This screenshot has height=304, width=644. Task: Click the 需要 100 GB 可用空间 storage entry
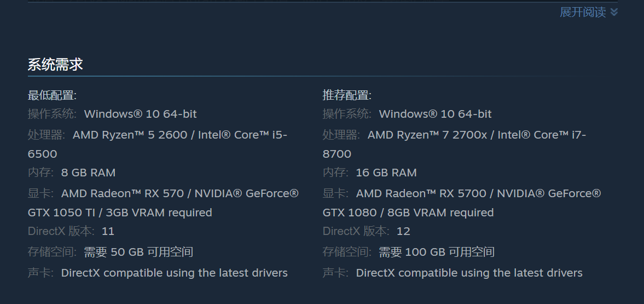point(436,252)
